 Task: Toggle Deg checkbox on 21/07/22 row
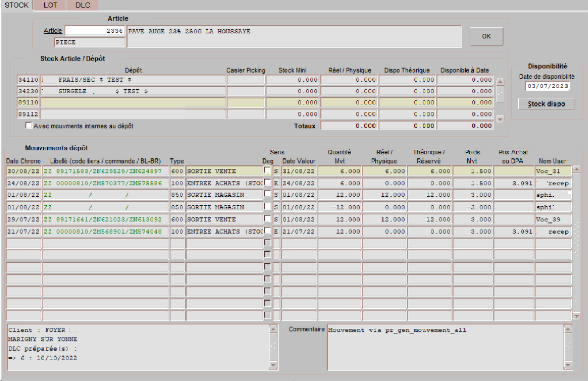pos(268,230)
